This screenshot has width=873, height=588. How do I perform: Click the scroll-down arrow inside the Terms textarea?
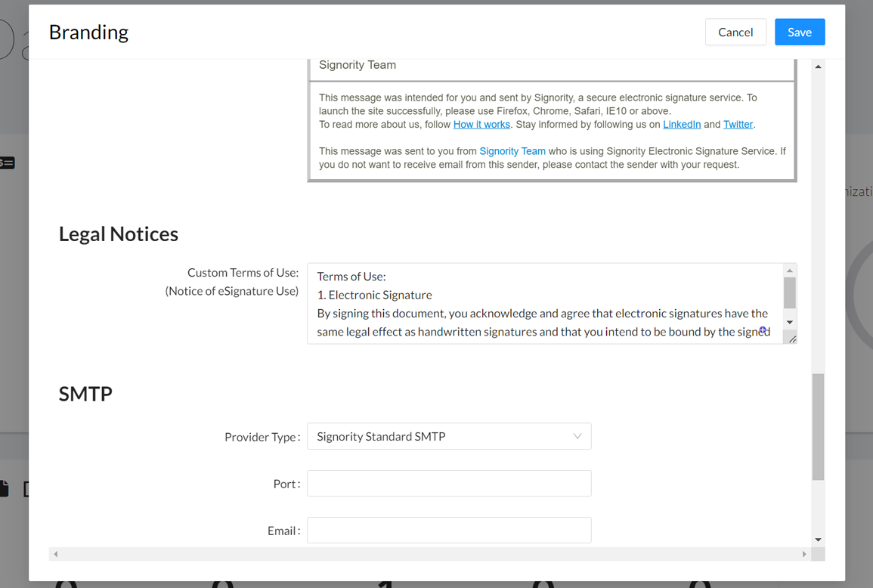788,322
